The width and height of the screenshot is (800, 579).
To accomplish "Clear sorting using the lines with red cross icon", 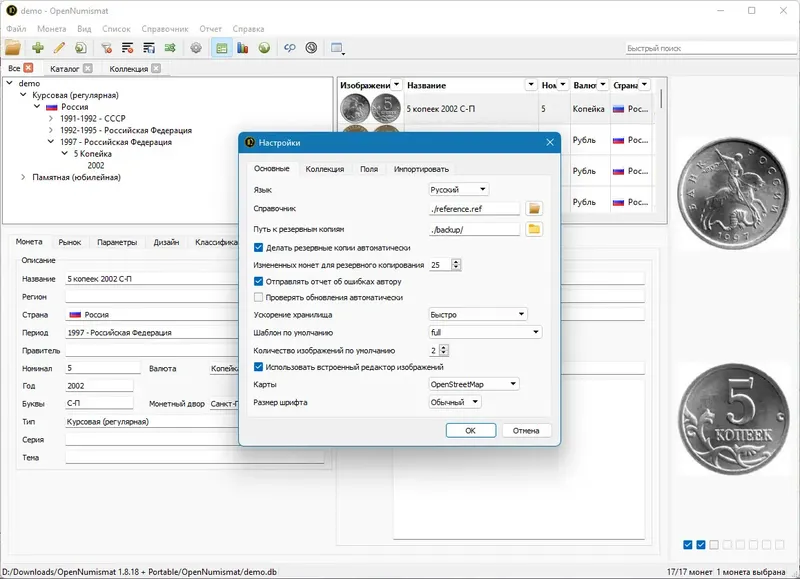I will (x=128, y=48).
